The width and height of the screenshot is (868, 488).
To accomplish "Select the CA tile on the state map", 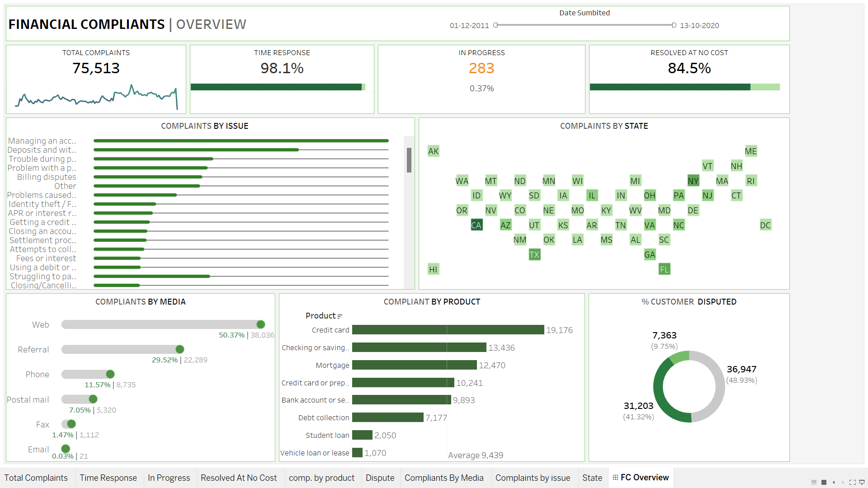I will [x=476, y=225].
